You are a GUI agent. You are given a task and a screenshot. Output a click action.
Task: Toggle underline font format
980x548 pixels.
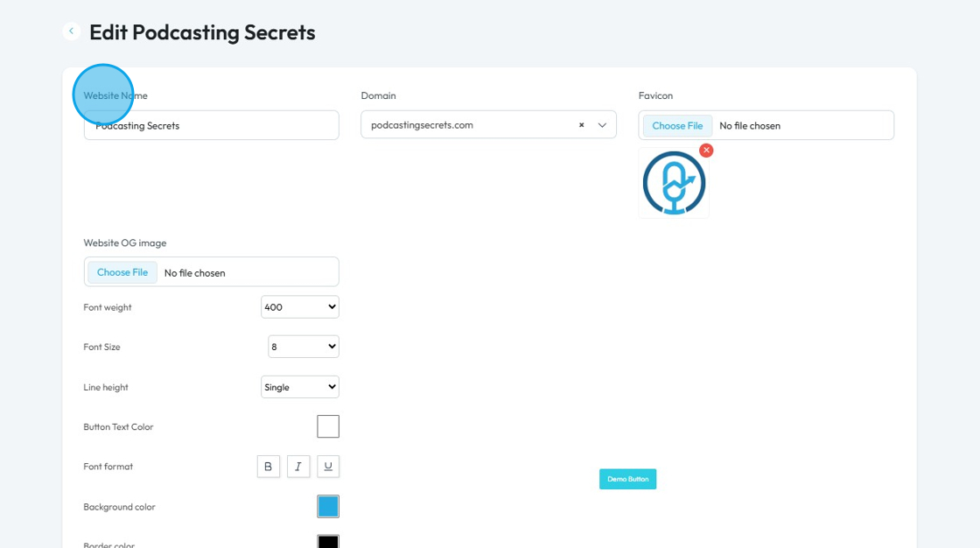click(x=328, y=467)
